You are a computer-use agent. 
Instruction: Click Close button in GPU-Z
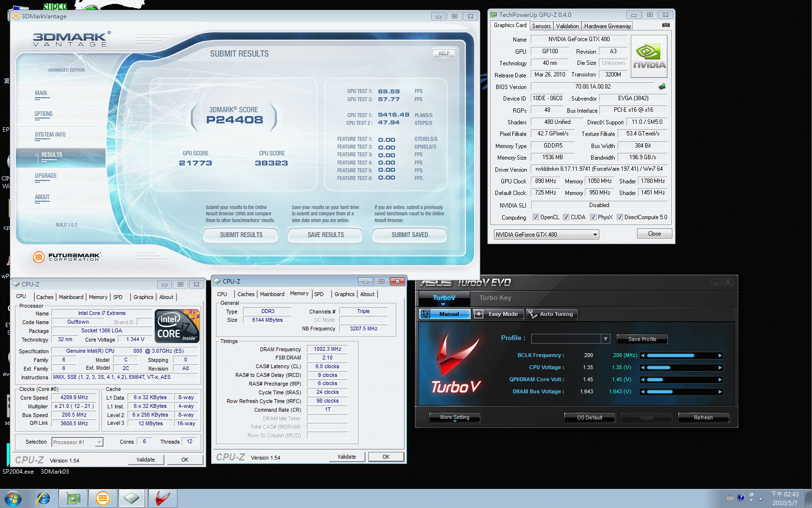[654, 234]
